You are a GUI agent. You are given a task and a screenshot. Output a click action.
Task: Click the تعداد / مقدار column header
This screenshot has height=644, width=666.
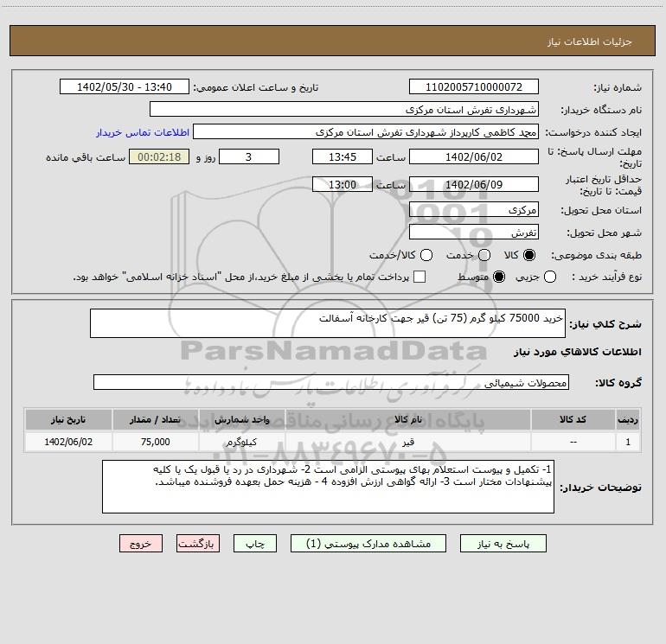tap(155, 419)
